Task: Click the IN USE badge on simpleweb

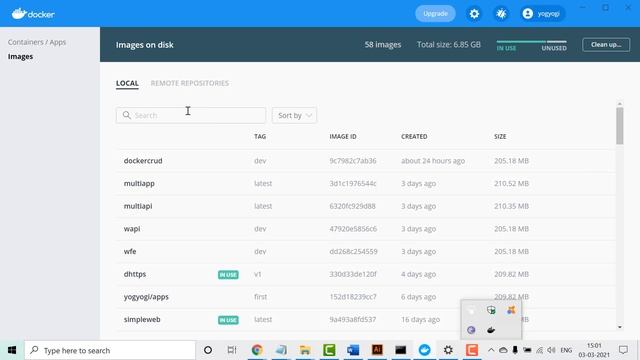Action: [x=228, y=320]
